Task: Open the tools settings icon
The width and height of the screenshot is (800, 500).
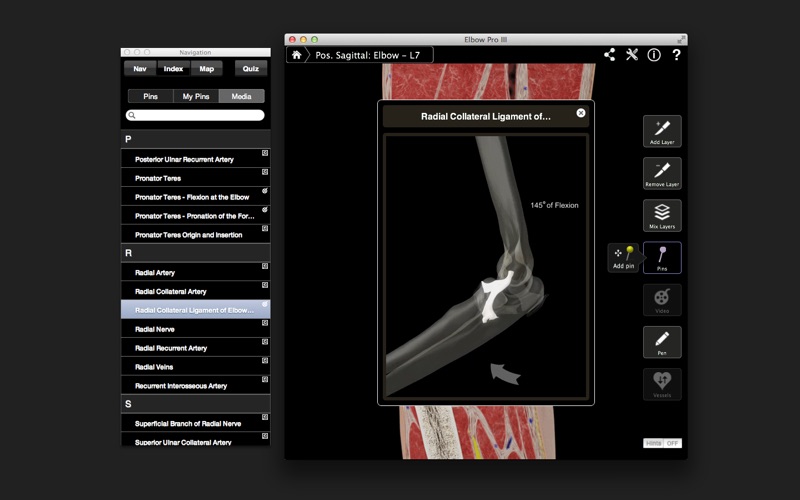Action: 632,55
